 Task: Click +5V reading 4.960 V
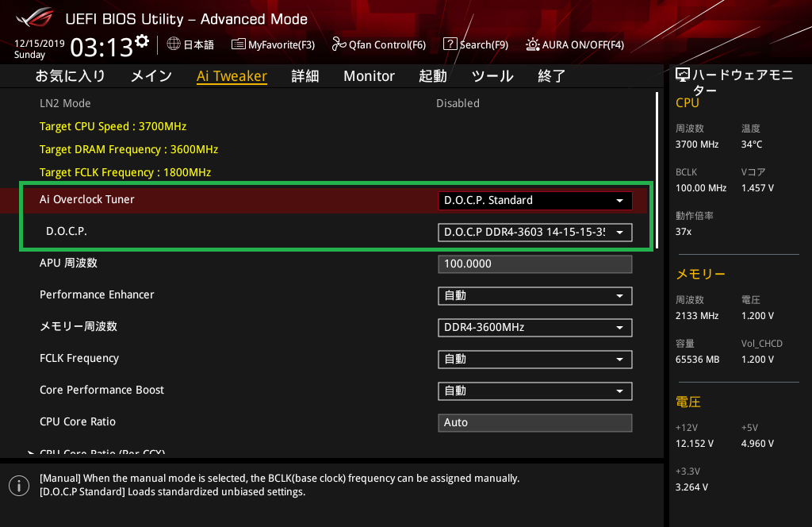[757, 444]
